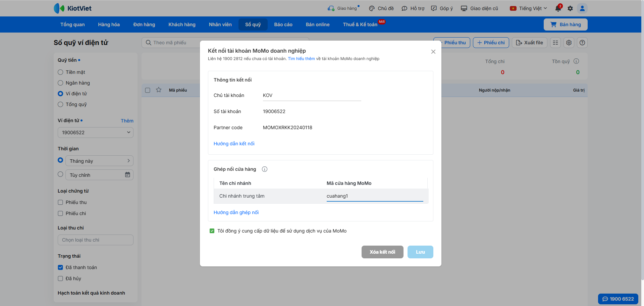Open the Hướng dẫn kết nối link
Screen dimensions: 644x306
point(234,144)
